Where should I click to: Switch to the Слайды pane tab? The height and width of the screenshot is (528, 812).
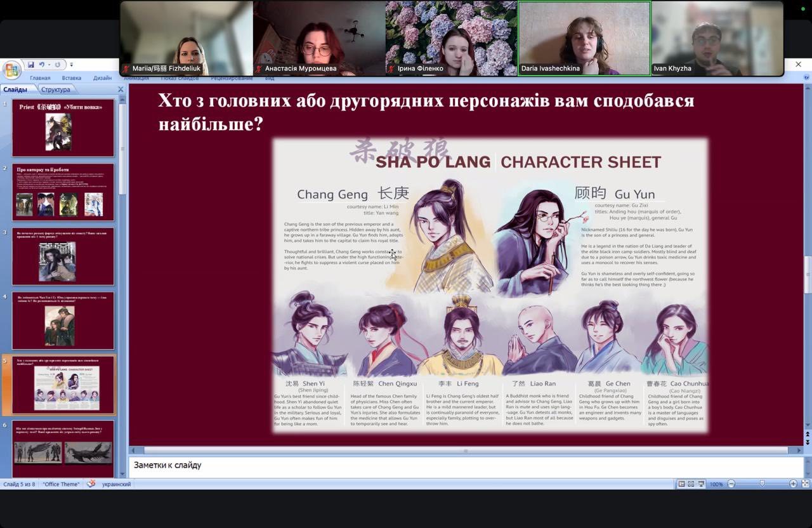(16, 89)
